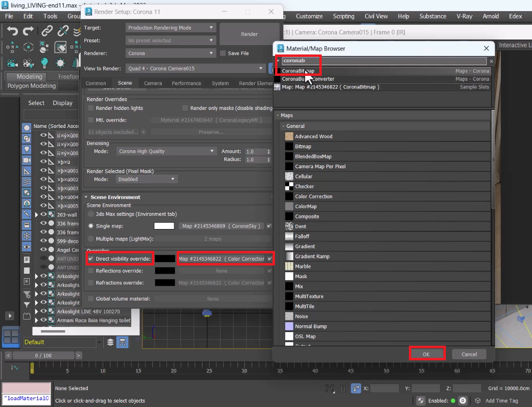Switch to the Performance tab

pos(186,83)
